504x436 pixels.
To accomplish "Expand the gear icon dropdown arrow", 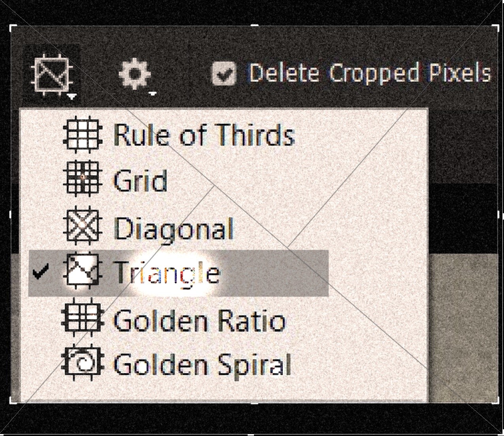I will [x=153, y=94].
